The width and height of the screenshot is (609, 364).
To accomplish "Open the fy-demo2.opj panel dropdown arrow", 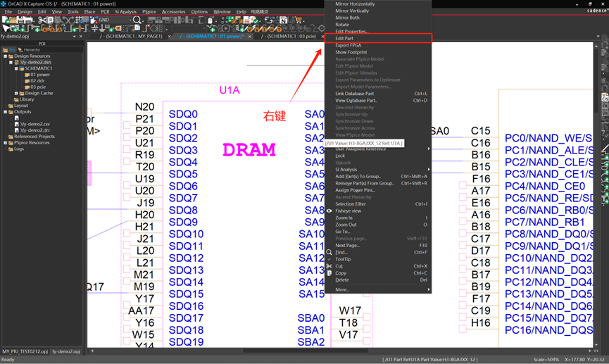I will click(74, 37).
